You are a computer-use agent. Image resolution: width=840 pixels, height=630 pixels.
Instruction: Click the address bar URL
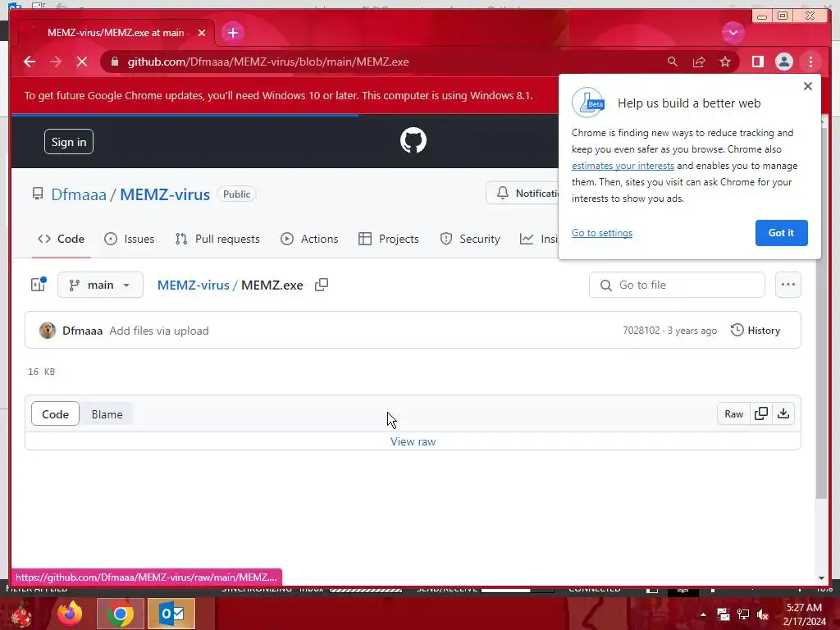pyautogui.click(x=268, y=62)
